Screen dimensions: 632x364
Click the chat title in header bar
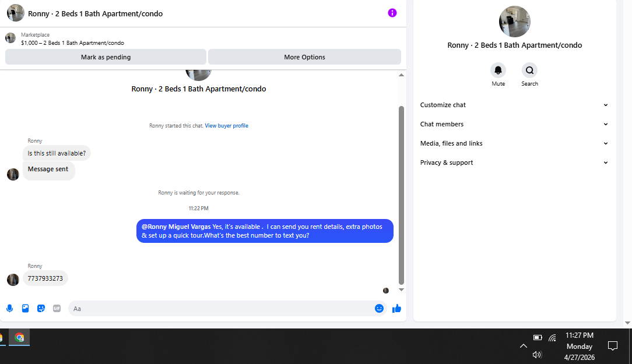[96, 14]
